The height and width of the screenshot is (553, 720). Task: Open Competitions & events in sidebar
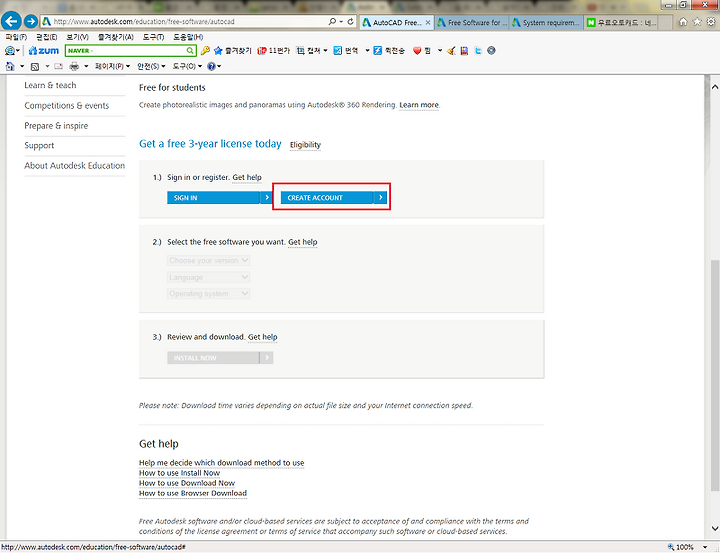(x=67, y=106)
